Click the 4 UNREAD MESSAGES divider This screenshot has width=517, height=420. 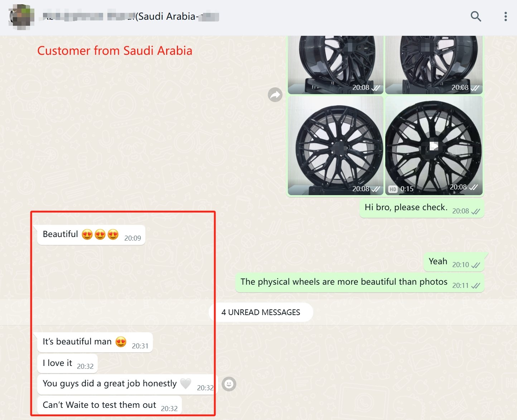(x=261, y=312)
